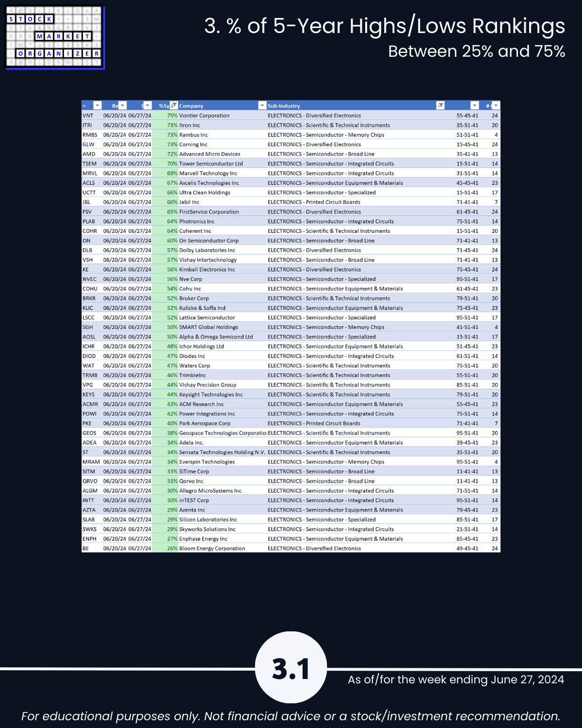Select the 72% value in AMD row
The image size is (582, 728).
pyautogui.click(x=172, y=154)
